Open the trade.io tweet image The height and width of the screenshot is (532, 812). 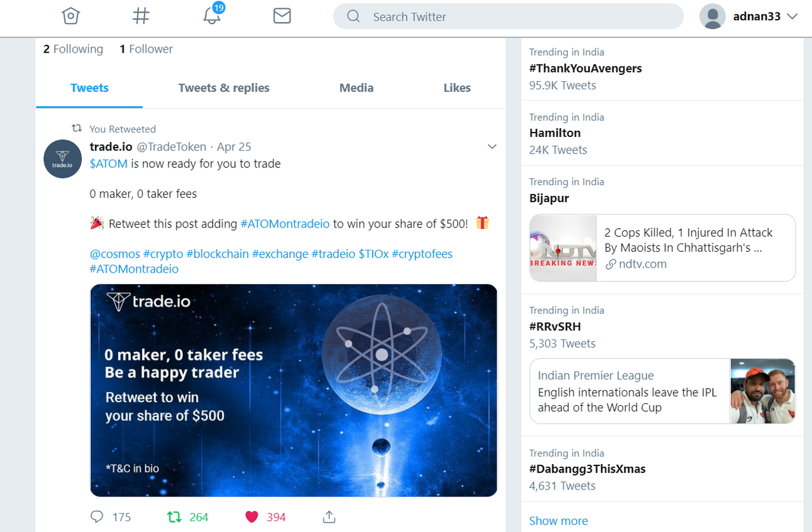[x=294, y=390]
